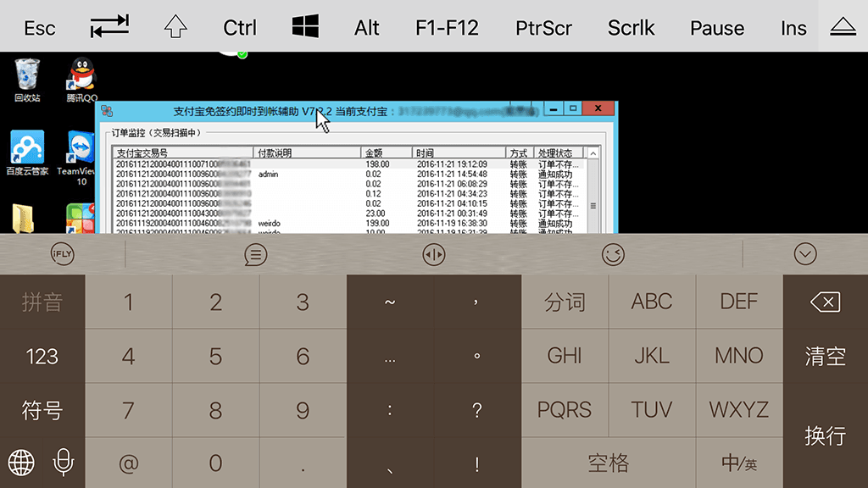
Task: Click the order list scrollbar up arrow
Action: point(593,153)
